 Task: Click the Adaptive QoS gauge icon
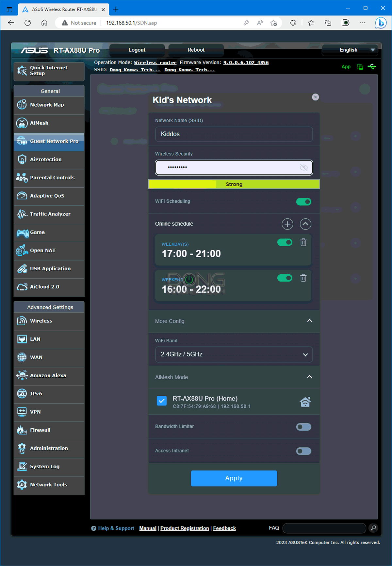click(x=22, y=196)
